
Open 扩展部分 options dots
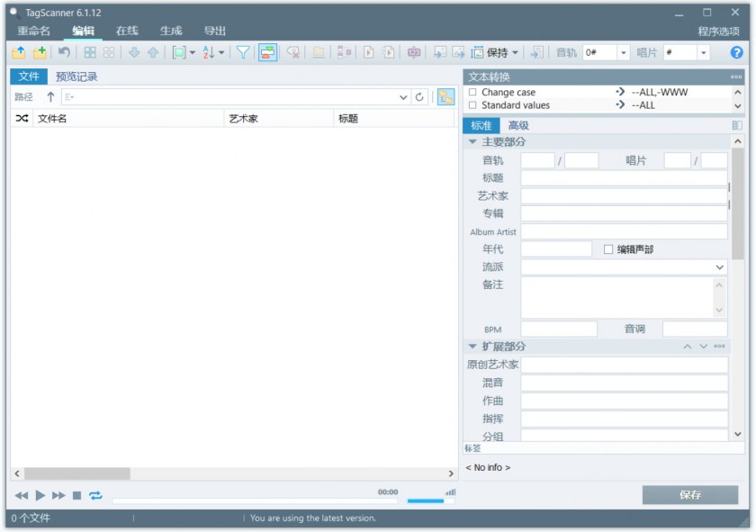click(x=719, y=347)
